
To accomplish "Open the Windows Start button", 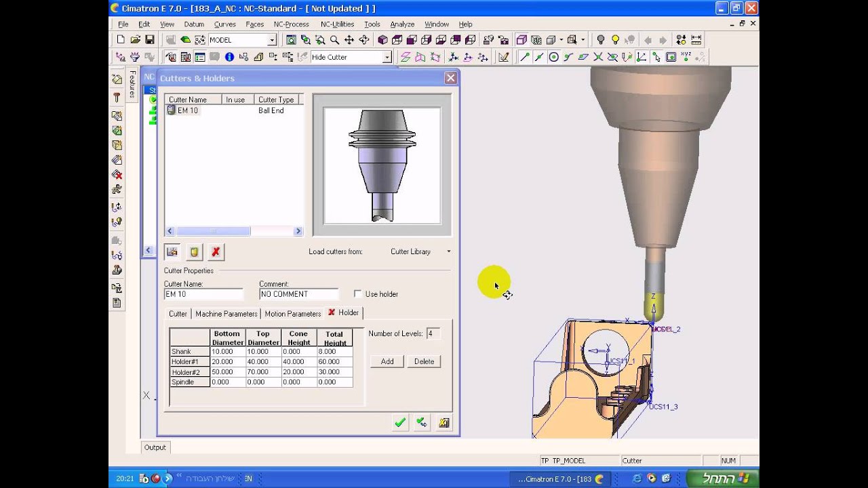I will click(x=724, y=479).
